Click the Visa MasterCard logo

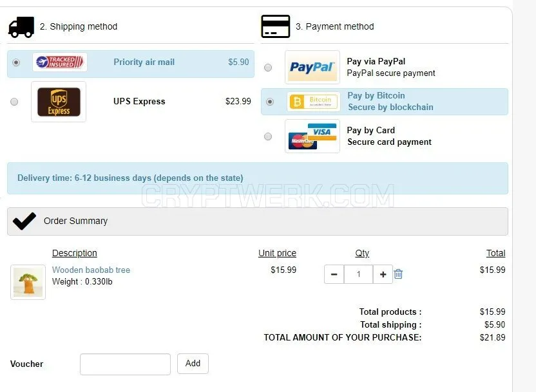point(312,136)
